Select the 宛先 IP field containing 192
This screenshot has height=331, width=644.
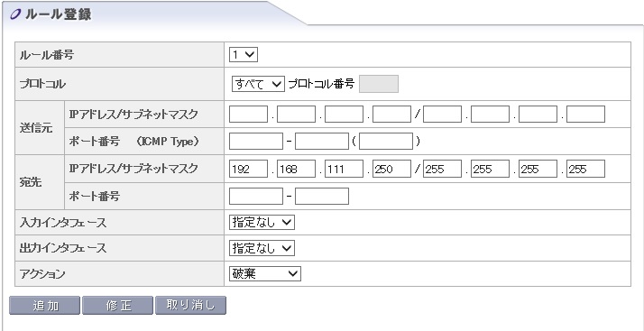pyautogui.click(x=248, y=169)
